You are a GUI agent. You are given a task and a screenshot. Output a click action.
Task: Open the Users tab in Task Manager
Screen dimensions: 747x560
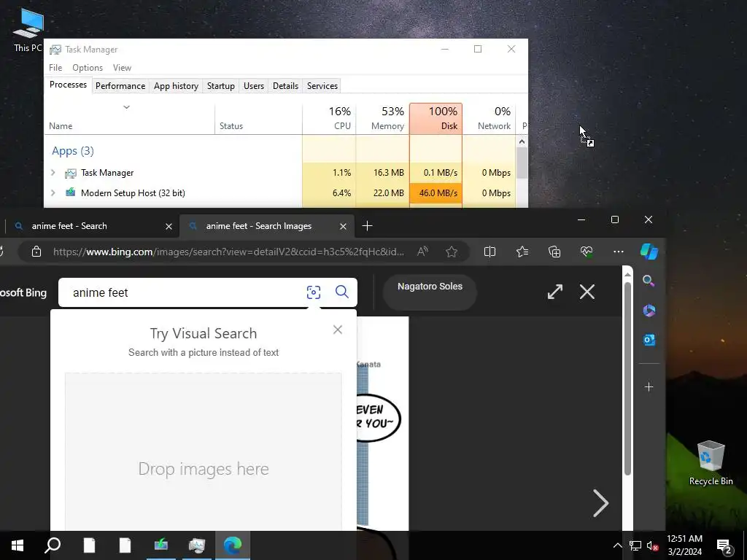[253, 86]
